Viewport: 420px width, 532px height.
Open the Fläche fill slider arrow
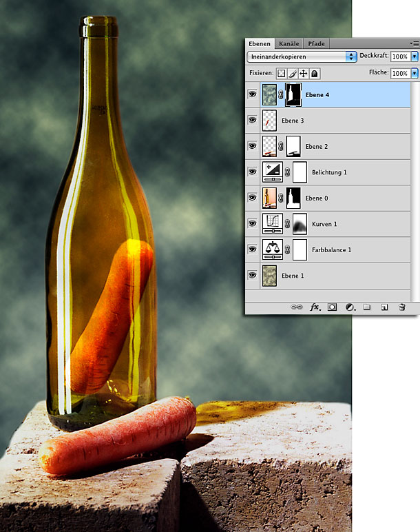click(414, 73)
